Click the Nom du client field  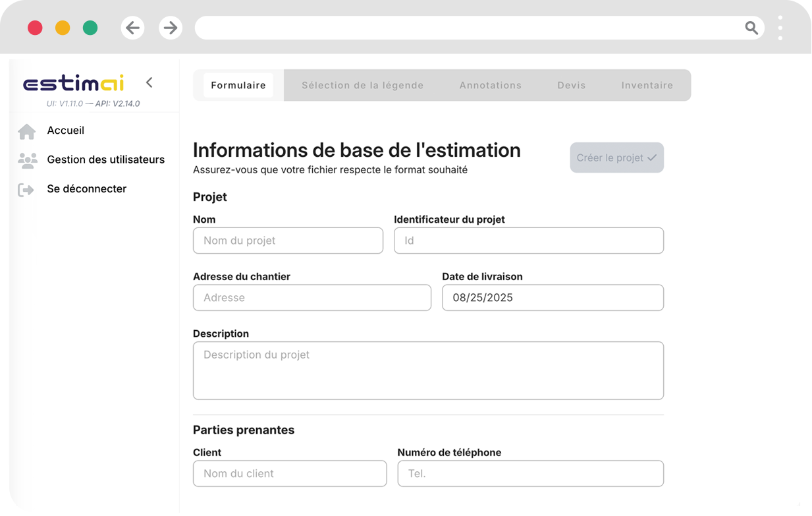click(290, 474)
